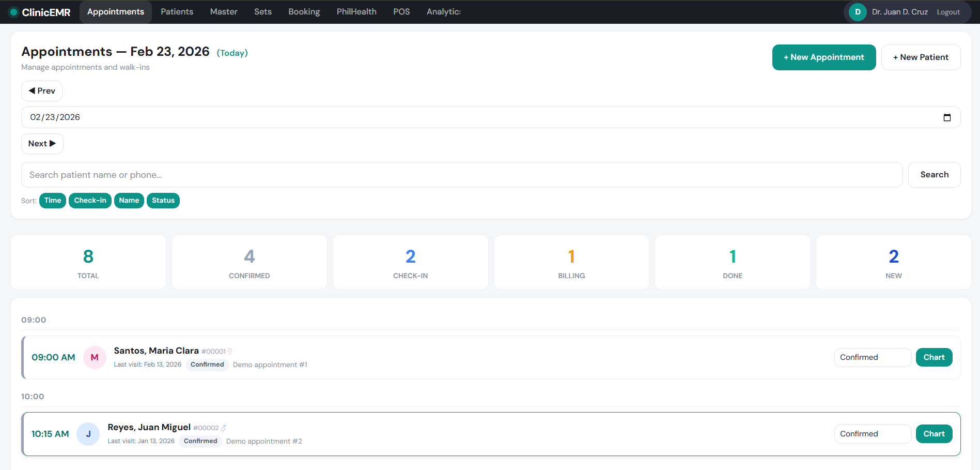This screenshot has height=470, width=980.
Task: Open status dropdown for Maria Clara Santos
Action: [873, 357]
